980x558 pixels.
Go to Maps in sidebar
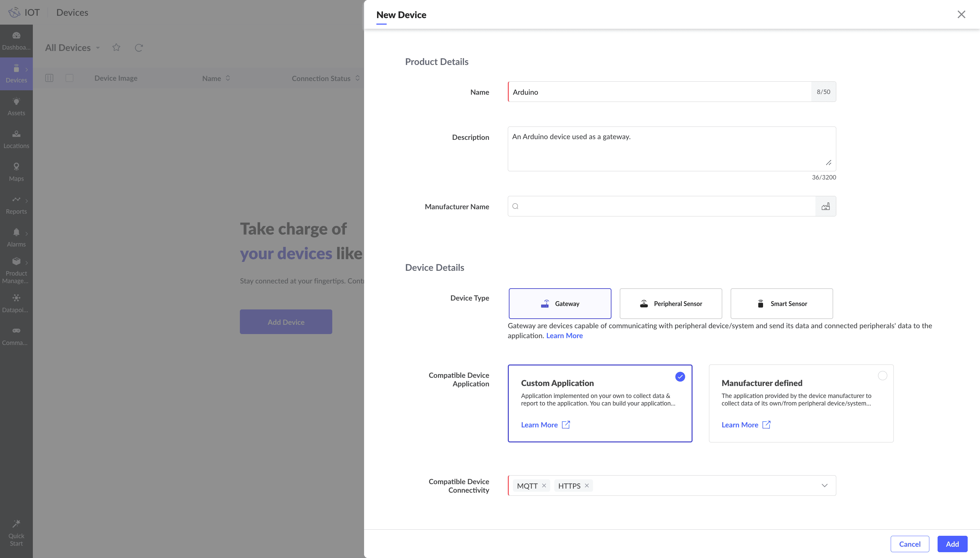click(x=16, y=172)
